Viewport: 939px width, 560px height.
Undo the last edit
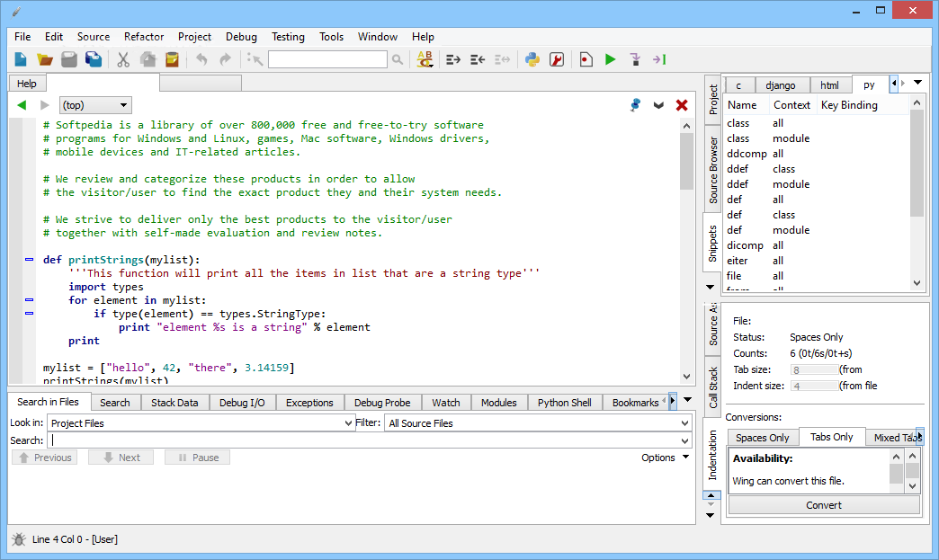(201, 59)
